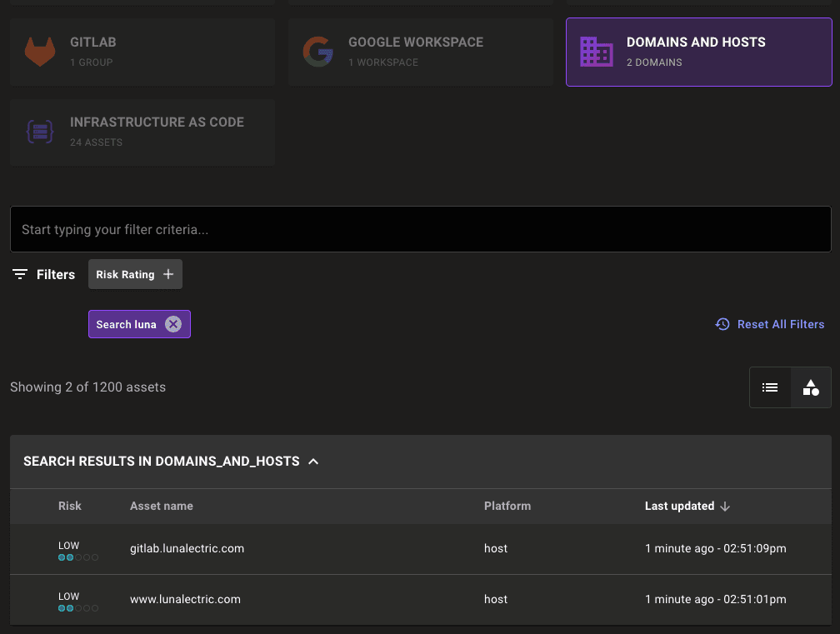
Task: Open the Risk Rating filter options
Action: [135, 273]
